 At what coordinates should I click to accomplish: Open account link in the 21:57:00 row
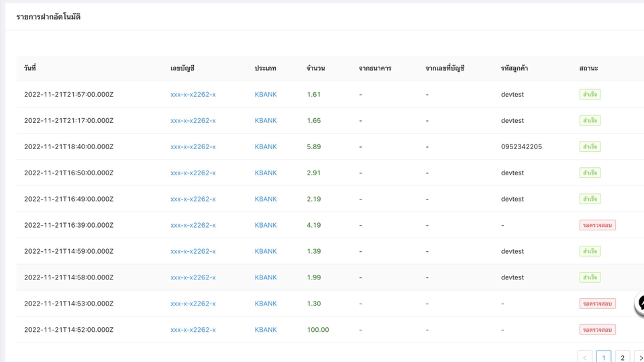click(193, 94)
